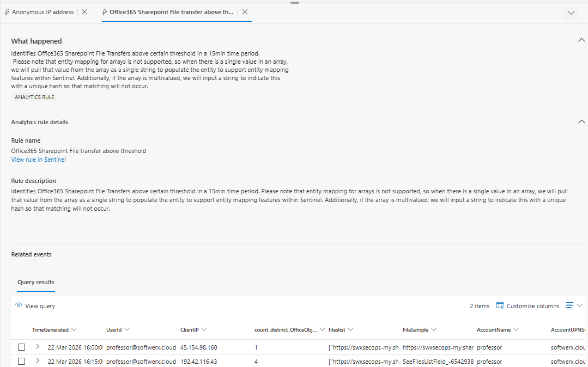Collapse the Analytics rule details section
This screenshot has width=588, height=367.
click(581, 121)
